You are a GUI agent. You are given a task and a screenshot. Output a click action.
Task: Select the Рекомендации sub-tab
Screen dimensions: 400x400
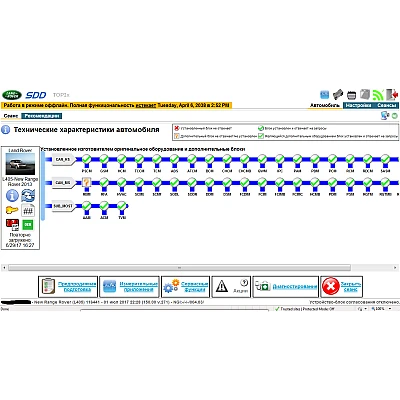[x=42, y=116]
